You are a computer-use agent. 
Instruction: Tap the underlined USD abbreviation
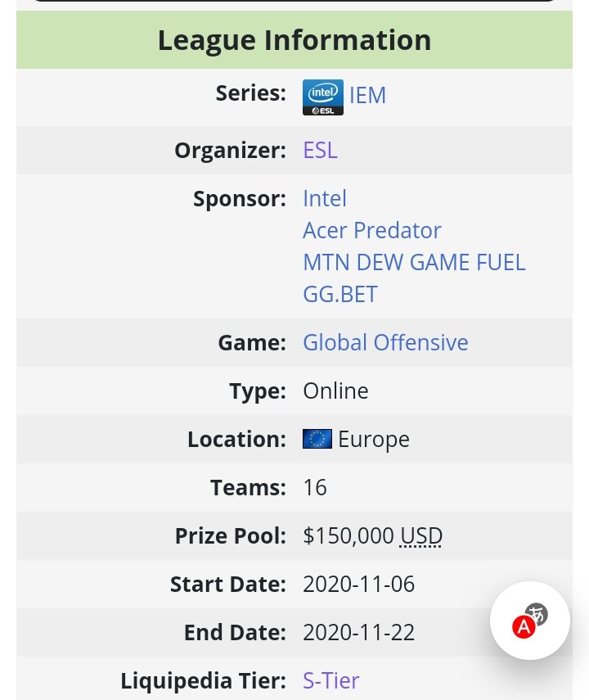pos(420,536)
